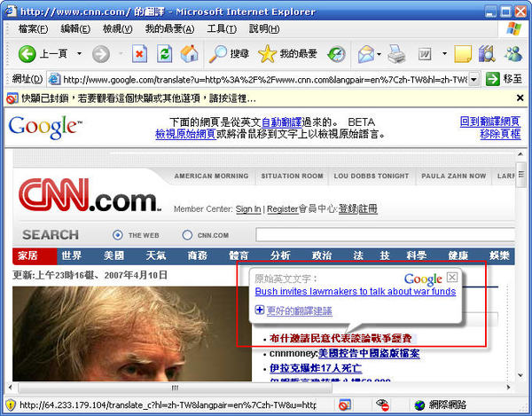Click the grey Forward arrow button
Image resolution: width=532 pixels, height=416 pixels.
coord(101,54)
